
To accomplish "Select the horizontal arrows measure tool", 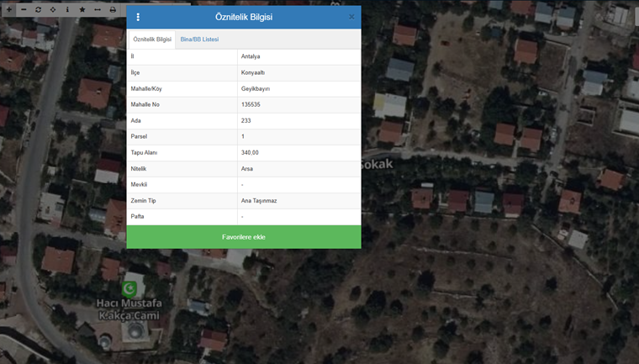I will pos(98,8).
